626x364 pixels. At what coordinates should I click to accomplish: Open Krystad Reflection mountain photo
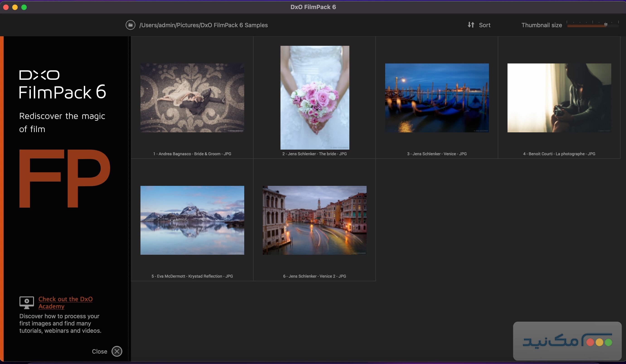192,220
